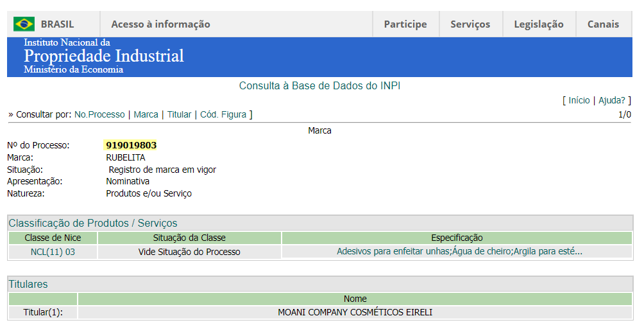The width and height of the screenshot is (644, 334).
Task: Open the Serviços menu
Action: click(470, 24)
